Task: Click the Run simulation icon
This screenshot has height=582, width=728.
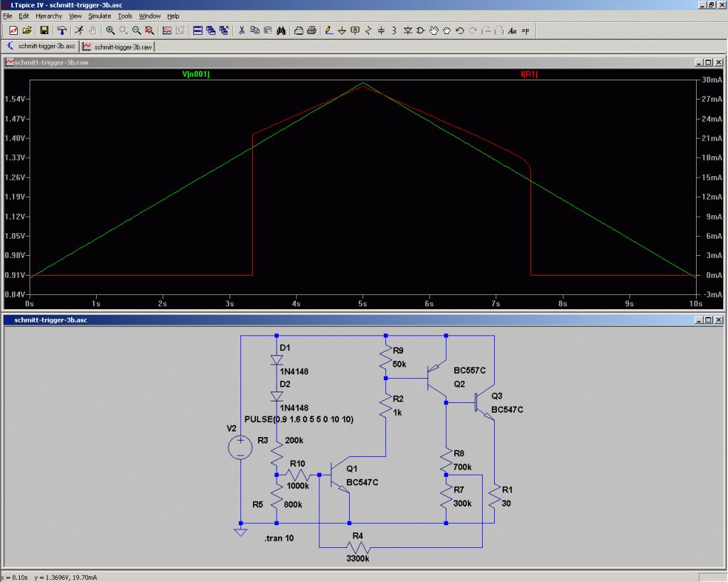Action: click(x=80, y=31)
